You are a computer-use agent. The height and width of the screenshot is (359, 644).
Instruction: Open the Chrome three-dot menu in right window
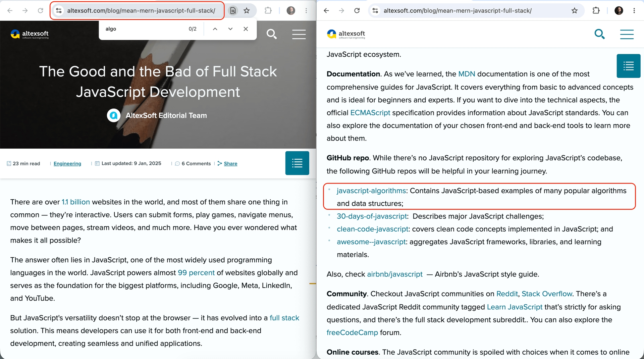[x=634, y=11]
